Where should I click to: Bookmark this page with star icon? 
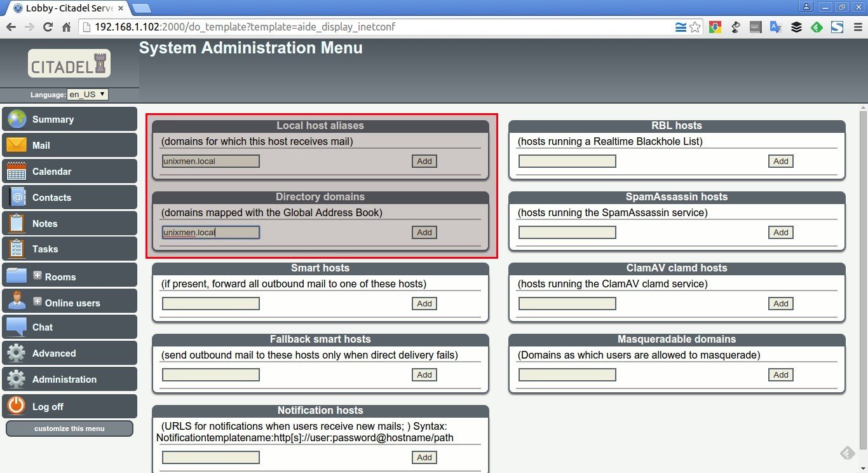[x=695, y=27]
